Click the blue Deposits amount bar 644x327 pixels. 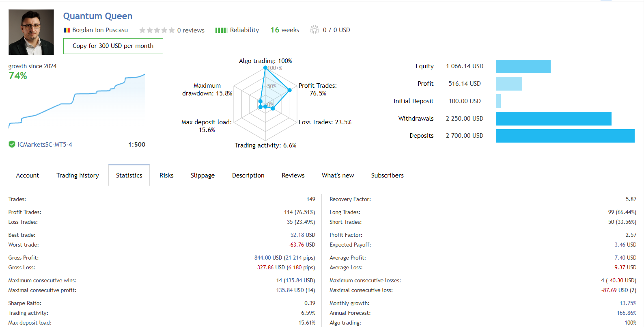(565, 136)
